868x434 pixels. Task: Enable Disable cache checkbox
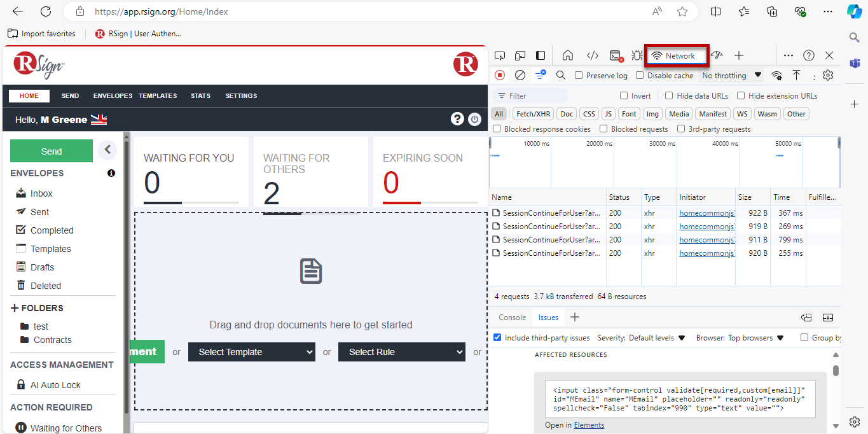click(x=640, y=75)
